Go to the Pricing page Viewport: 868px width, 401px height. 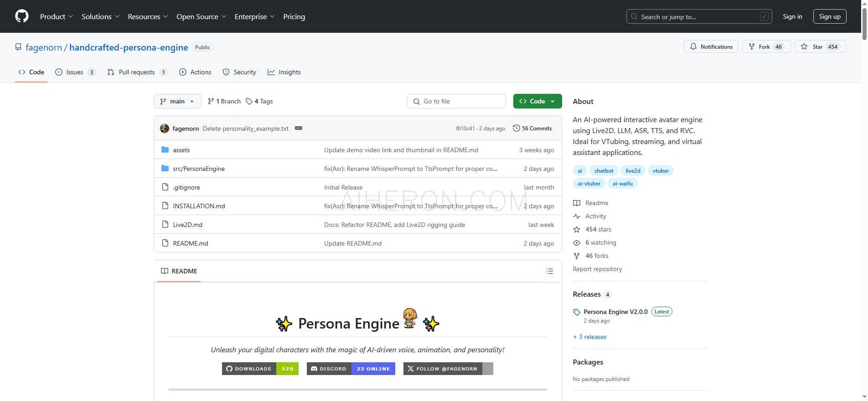pyautogui.click(x=294, y=16)
